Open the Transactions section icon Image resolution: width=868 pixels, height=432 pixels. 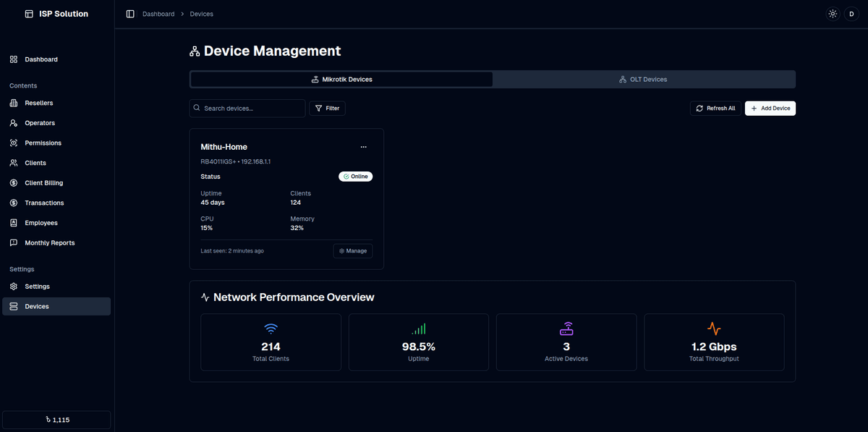tap(13, 203)
